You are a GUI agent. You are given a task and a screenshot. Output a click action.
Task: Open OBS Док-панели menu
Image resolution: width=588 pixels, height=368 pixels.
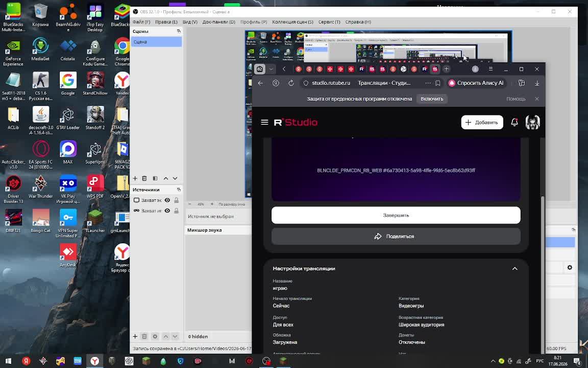(219, 22)
